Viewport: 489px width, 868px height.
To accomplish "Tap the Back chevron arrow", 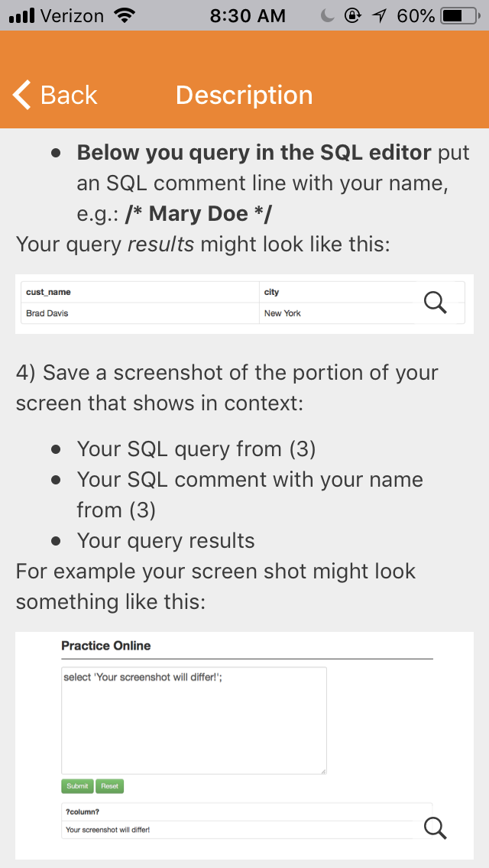I will pyautogui.click(x=22, y=95).
